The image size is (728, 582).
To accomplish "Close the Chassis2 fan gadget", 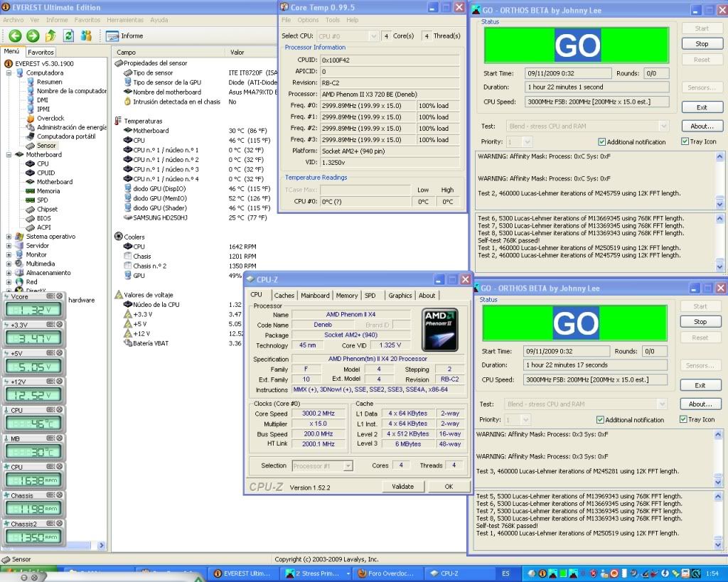I will (x=60, y=524).
